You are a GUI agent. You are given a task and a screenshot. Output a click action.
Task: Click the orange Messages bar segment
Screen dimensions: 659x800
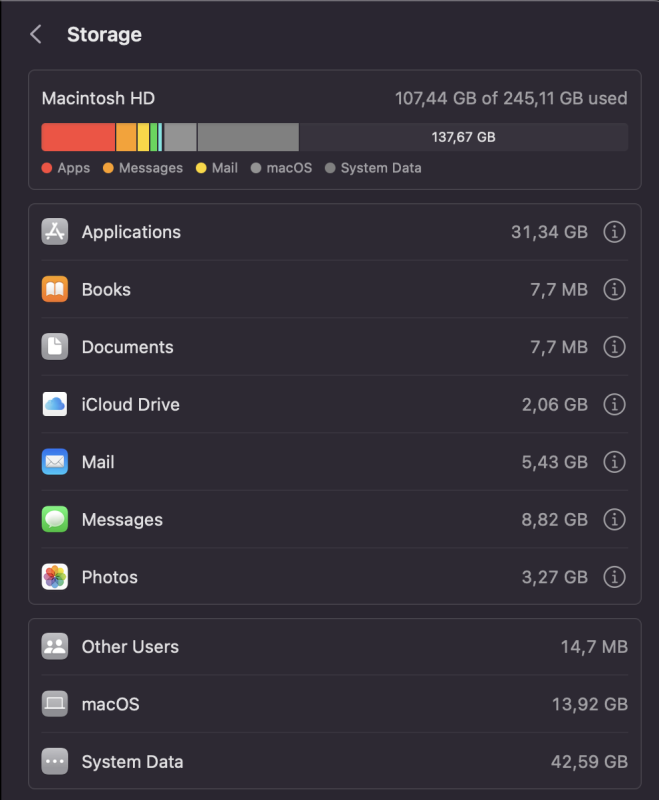[126, 137]
